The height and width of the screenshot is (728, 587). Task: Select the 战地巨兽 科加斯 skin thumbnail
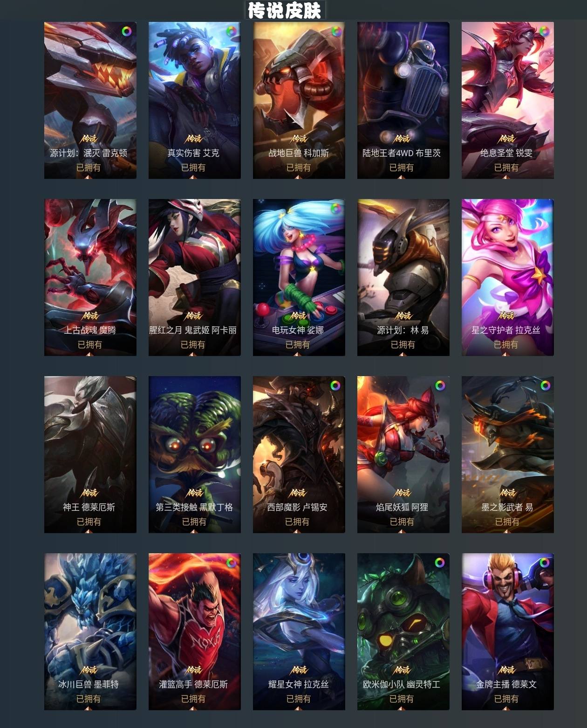299,100
